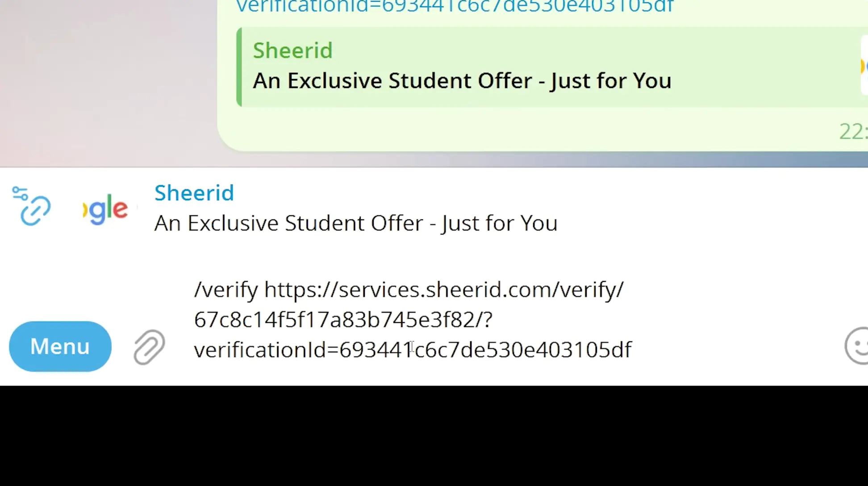Screen dimensions: 868x486
Task: Open the blue verificationId link in sent message
Action: click(x=455, y=6)
